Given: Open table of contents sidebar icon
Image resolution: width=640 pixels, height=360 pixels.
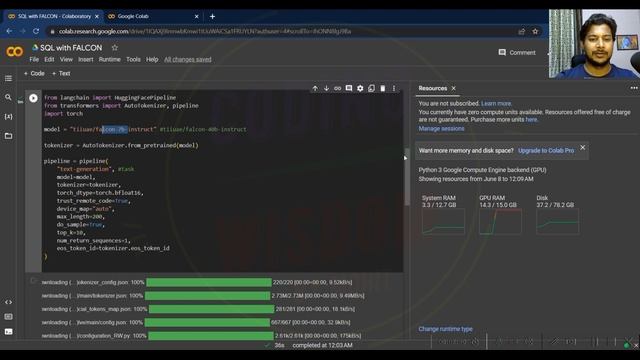Looking at the screenshot, I should [8, 78].
